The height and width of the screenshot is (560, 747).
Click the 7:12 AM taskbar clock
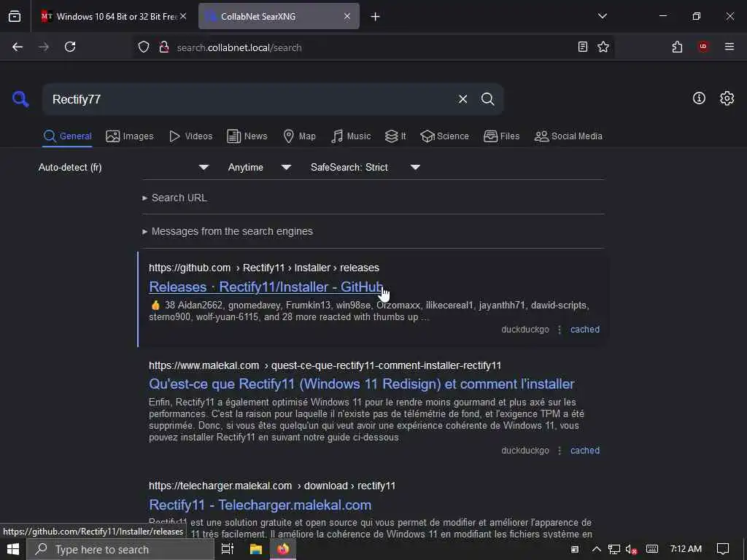pyautogui.click(x=686, y=549)
